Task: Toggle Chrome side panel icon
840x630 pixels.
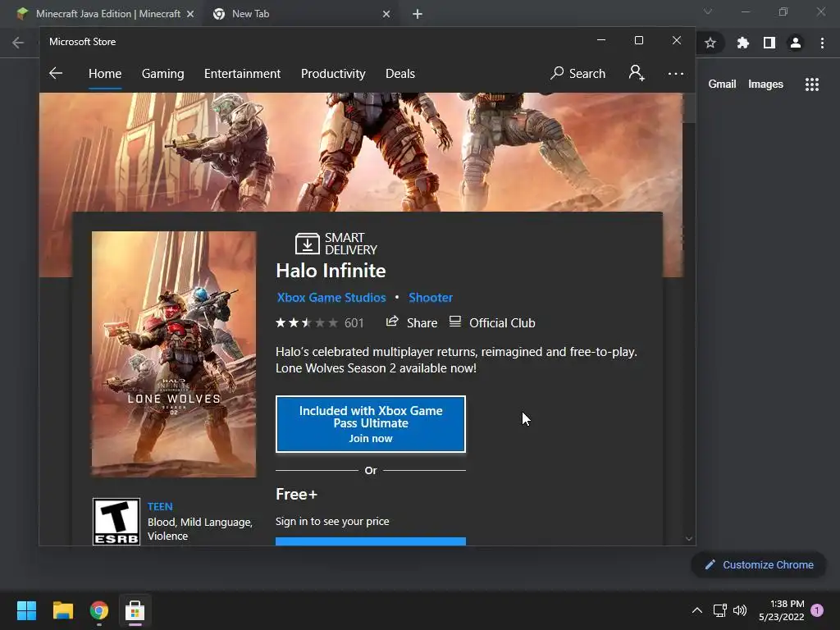Action: click(x=769, y=43)
